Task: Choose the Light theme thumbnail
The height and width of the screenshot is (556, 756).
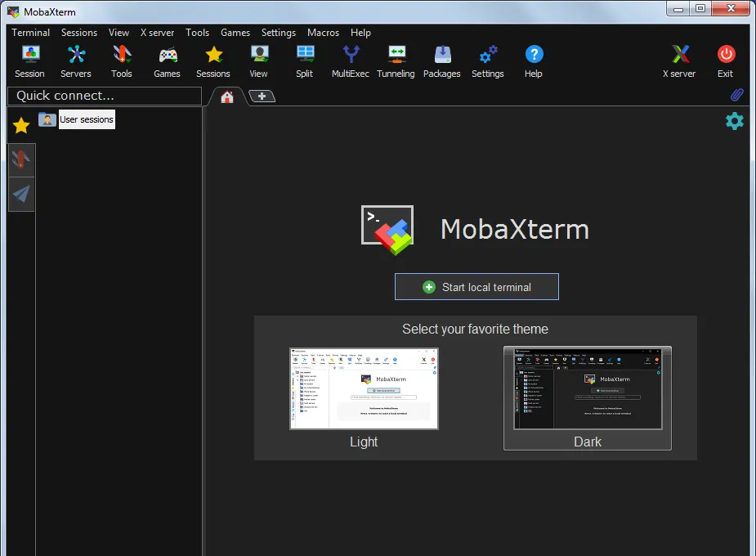Action: point(364,388)
